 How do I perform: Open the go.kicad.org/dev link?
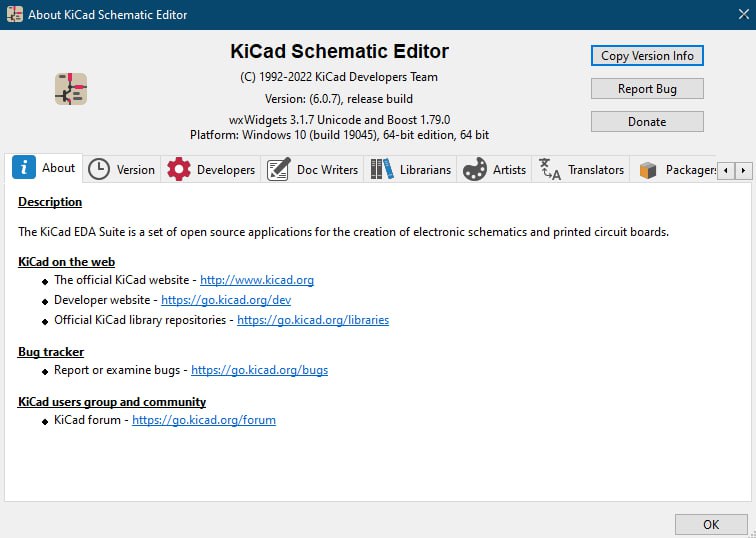tap(226, 300)
